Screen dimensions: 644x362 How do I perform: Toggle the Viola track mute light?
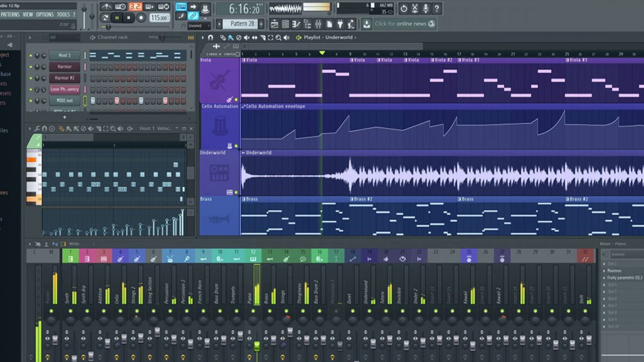click(236, 100)
